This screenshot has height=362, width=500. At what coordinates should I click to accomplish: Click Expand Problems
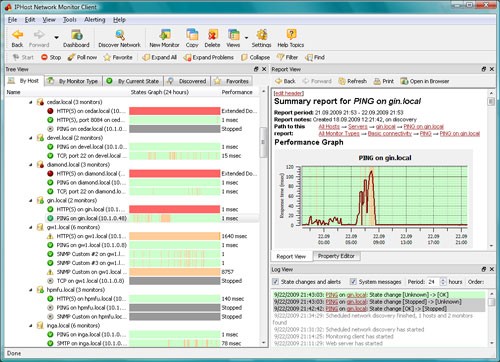coord(208,57)
